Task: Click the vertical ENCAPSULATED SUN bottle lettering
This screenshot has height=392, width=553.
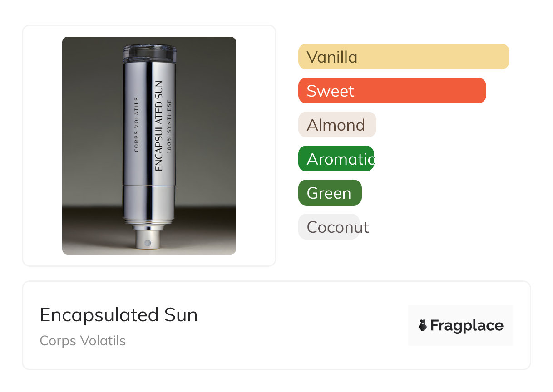Action: tap(158, 126)
